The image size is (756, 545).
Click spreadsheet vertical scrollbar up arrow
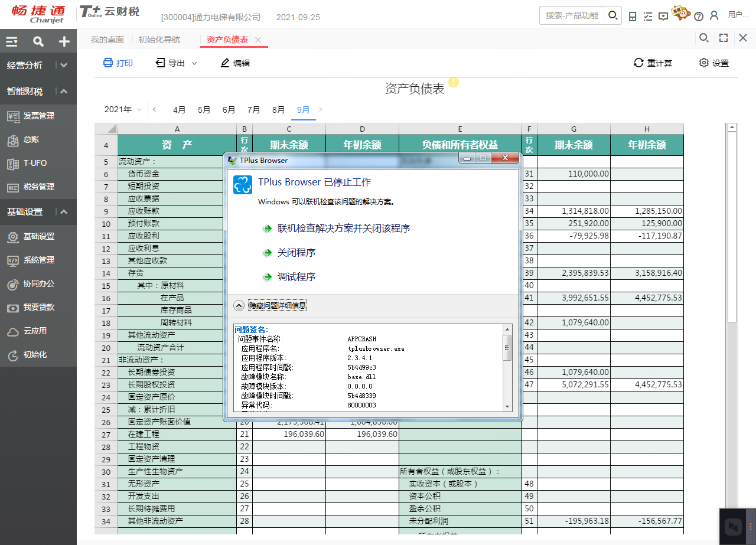(x=732, y=128)
